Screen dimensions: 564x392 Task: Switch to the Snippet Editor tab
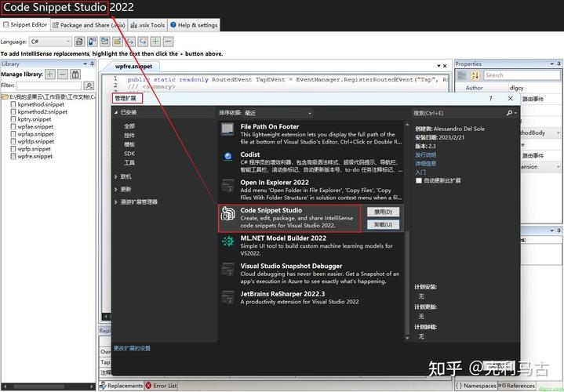coord(25,25)
